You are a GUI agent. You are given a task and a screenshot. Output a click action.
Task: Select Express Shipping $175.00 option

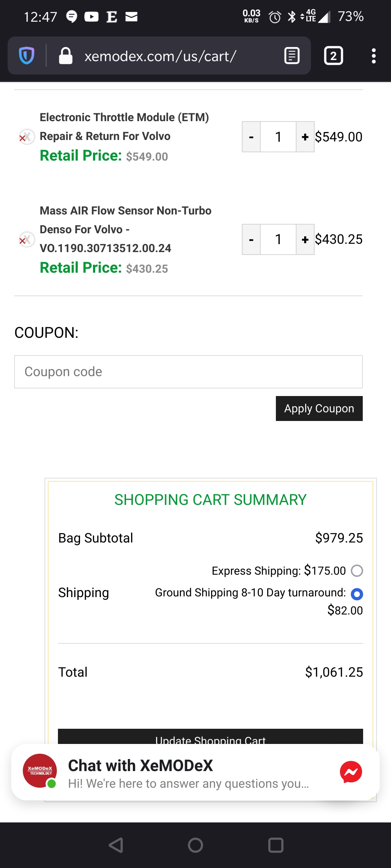[357, 571]
